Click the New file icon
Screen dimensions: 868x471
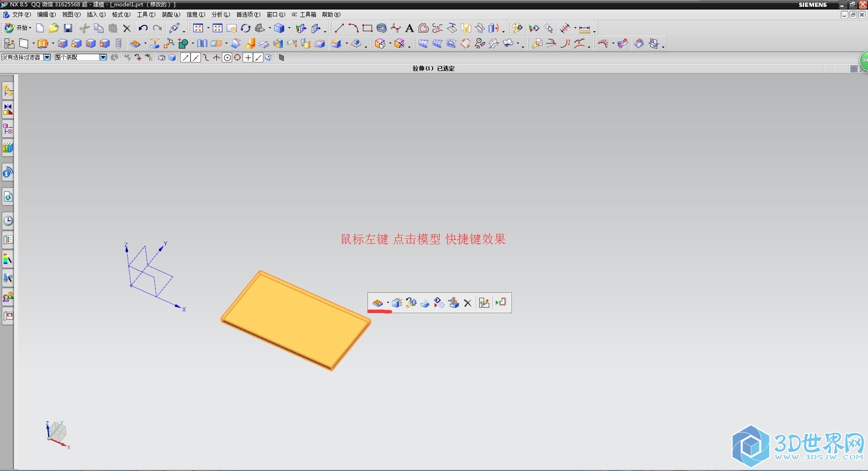pos(40,28)
